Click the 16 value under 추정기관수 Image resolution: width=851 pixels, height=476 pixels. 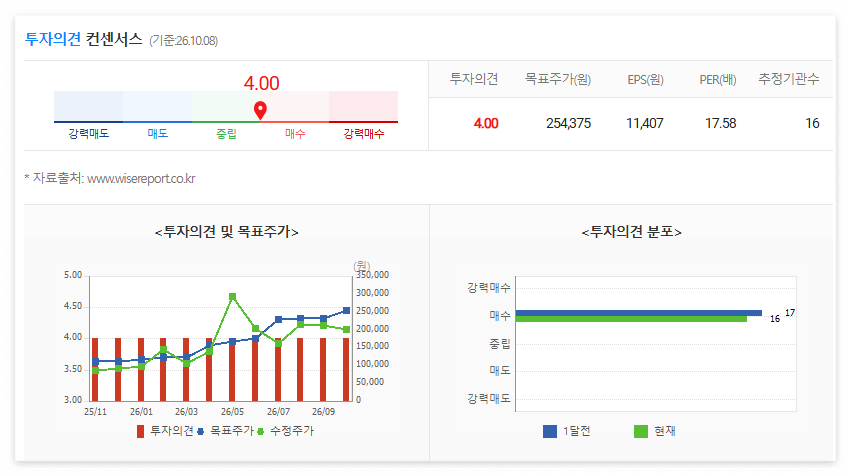[812, 123]
